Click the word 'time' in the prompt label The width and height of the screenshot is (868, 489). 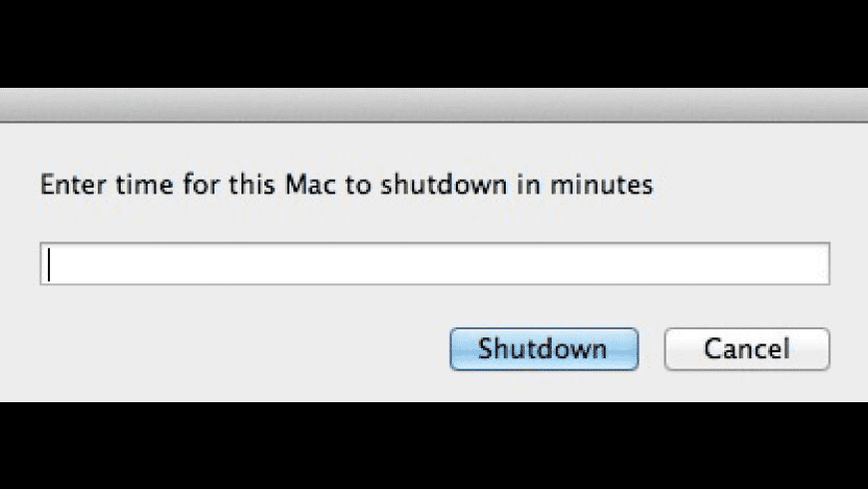coord(144,185)
